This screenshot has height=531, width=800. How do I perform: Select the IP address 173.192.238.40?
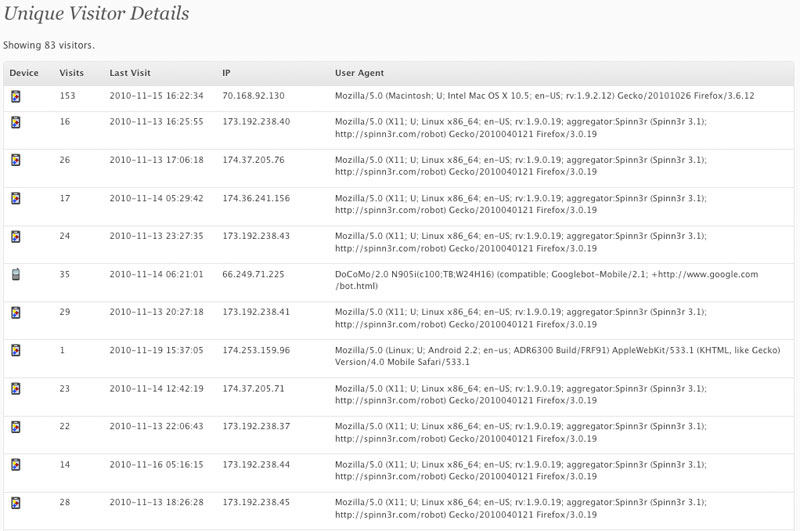point(256,122)
